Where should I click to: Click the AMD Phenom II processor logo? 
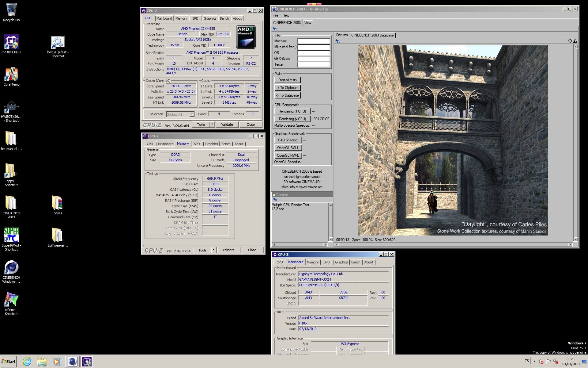[246, 37]
